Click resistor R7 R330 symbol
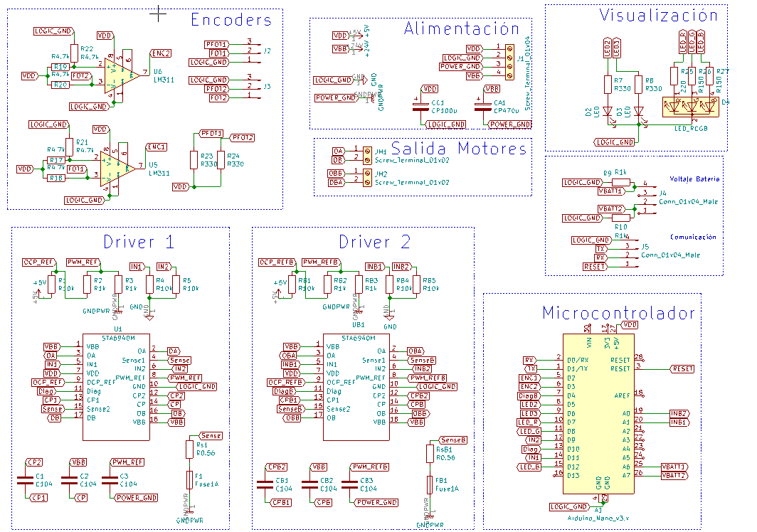The height and width of the screenshot is (532, 757). pyautogui.click(x=608, y=85)
